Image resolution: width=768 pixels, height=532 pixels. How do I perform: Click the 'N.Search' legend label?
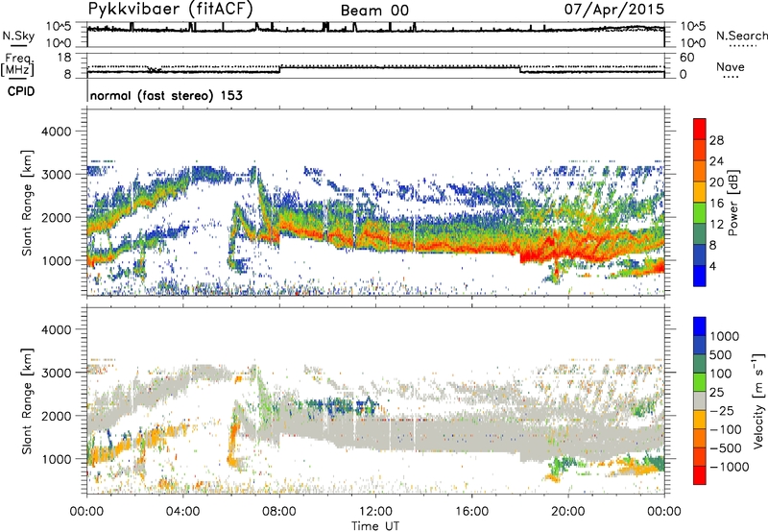(742, 36)
